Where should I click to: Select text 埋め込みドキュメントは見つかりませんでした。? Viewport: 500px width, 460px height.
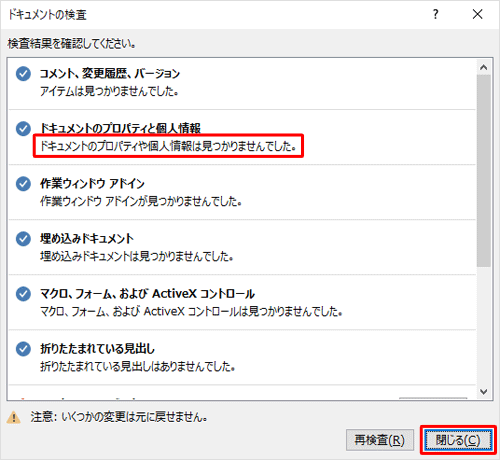(136, 256)
